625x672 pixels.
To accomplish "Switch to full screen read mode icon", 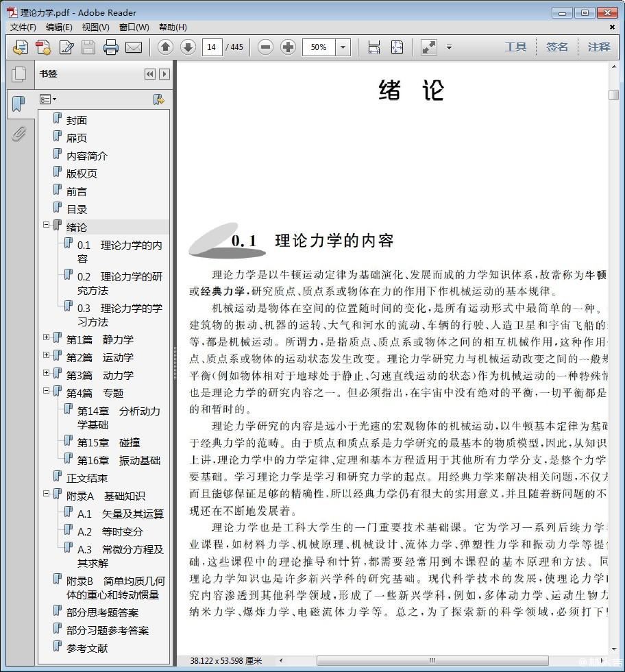I will (x=429, y=47).
